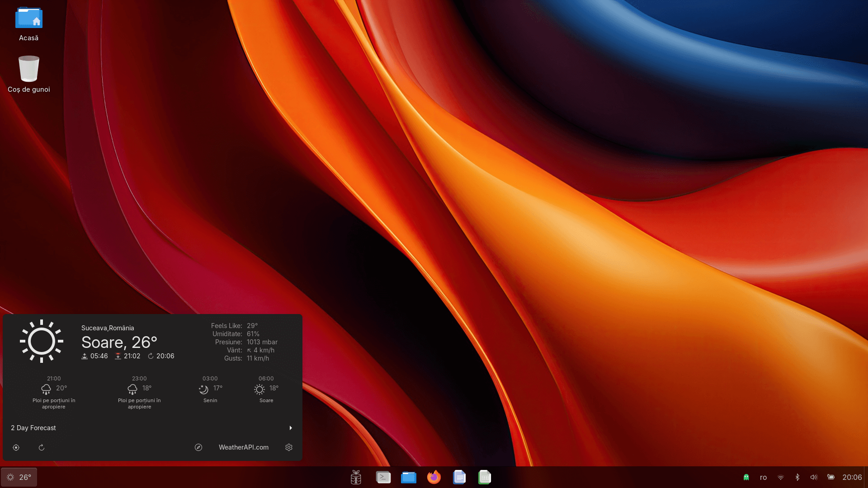The width and height of the screenshot is (868, 488).
Task: Expand the 2 Day Forecast arrow
Action: coord(291,428)
